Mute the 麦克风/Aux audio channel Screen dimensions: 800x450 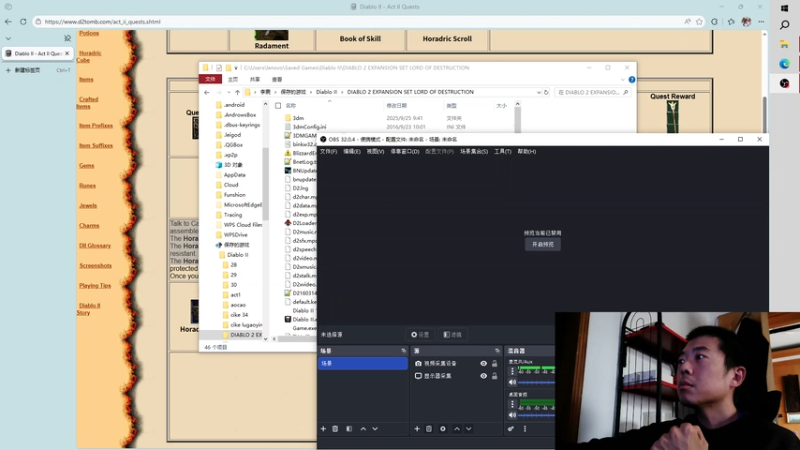[x=512, y=382]
